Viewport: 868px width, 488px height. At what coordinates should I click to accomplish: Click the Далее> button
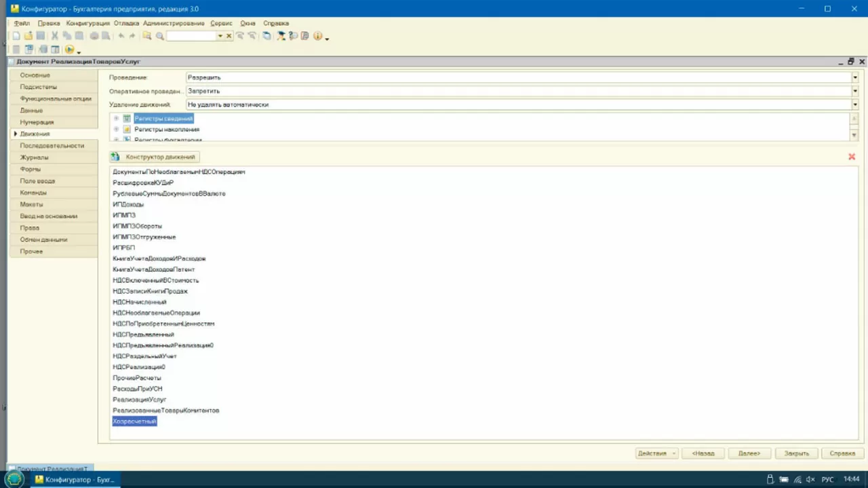click(749, 453)
